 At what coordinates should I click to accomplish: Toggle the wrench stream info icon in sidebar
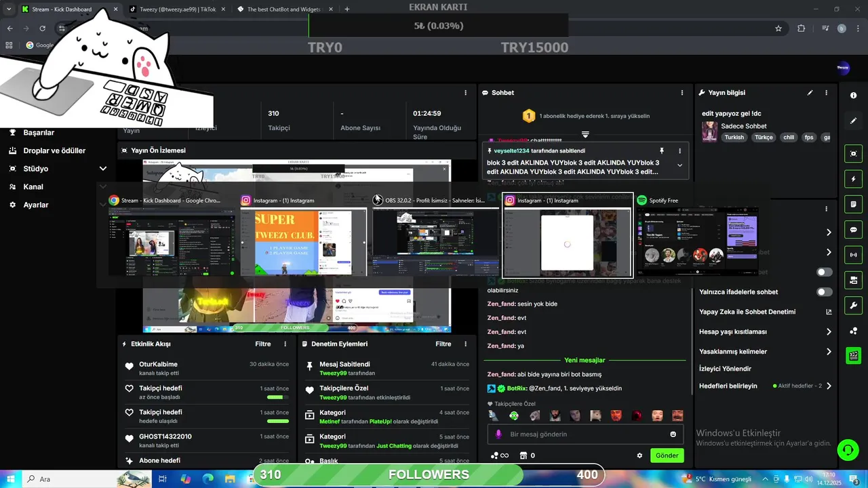[853, 305]
